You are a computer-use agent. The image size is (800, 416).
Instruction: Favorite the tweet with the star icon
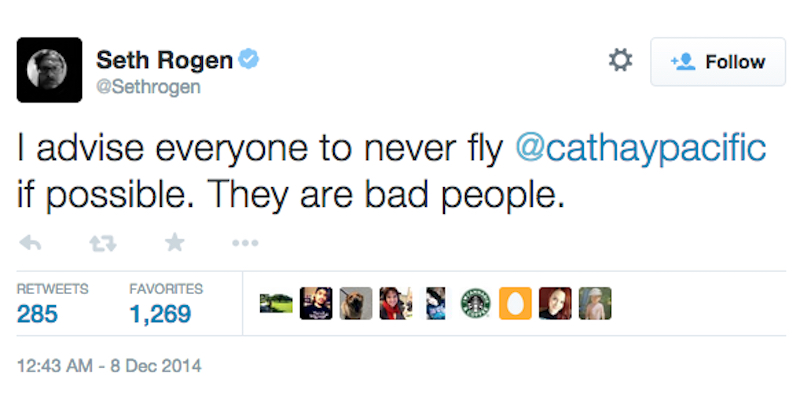(x=173, y=243)
